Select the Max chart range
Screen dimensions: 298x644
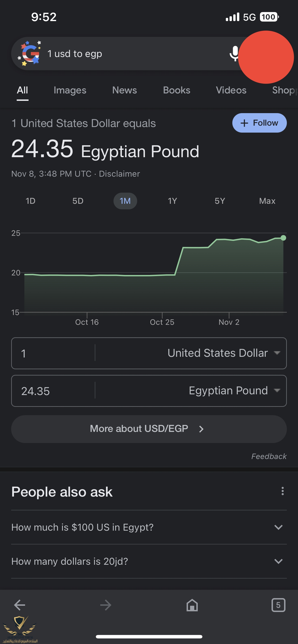click(267, 201)
